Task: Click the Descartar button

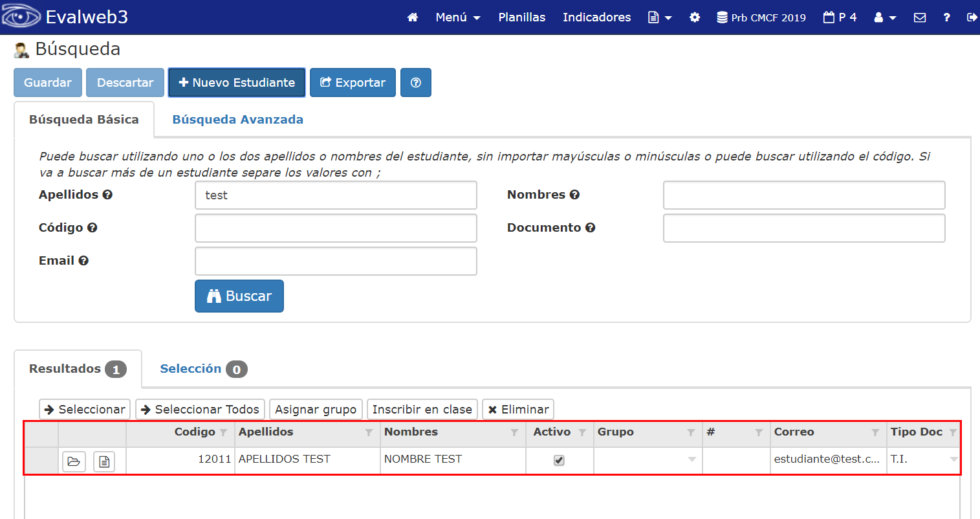Action: click(x=125, y=82)
